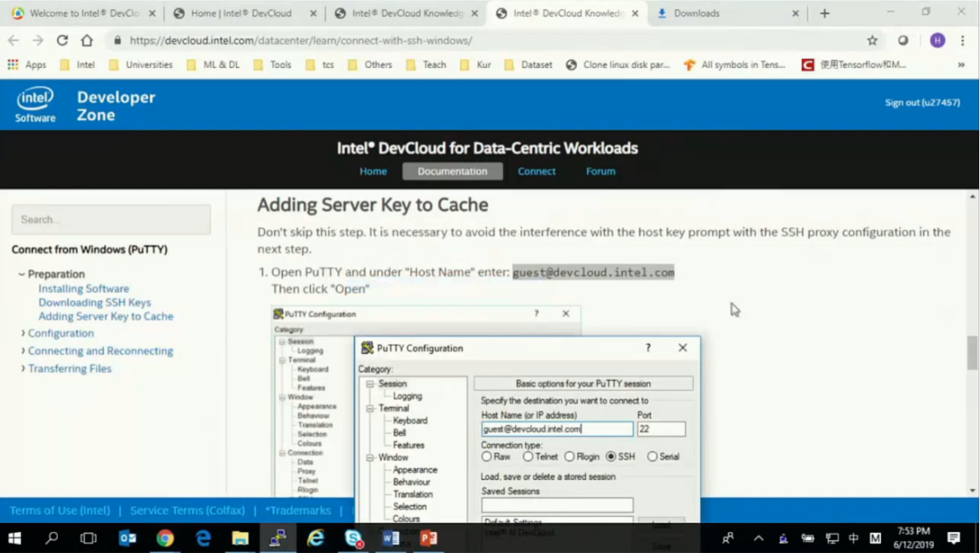The width and height of the screenshot is (980, 553).
Task: Select the SSH connection type radio
Action: click(x=611, y=456)
